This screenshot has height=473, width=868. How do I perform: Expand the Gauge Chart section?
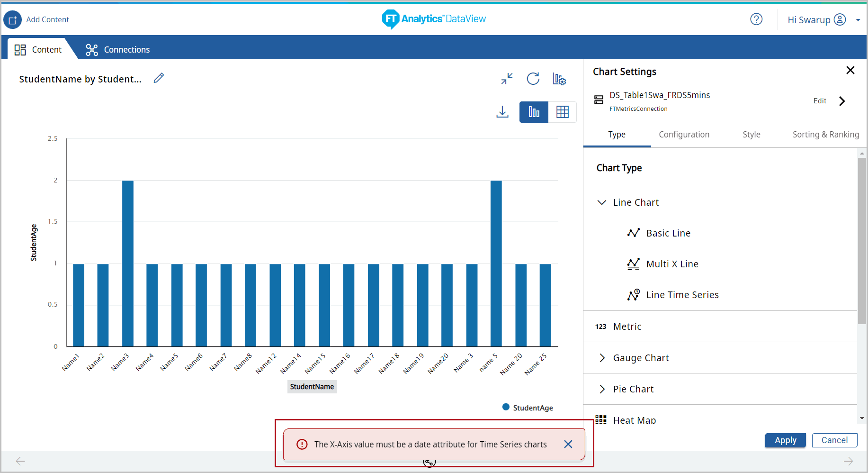pyautogui.click(x=602, y=358)
